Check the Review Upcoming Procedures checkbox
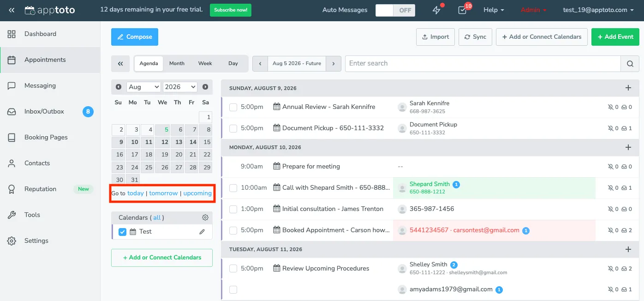Viewport: 644px width, 301px height. click(233, 269)
